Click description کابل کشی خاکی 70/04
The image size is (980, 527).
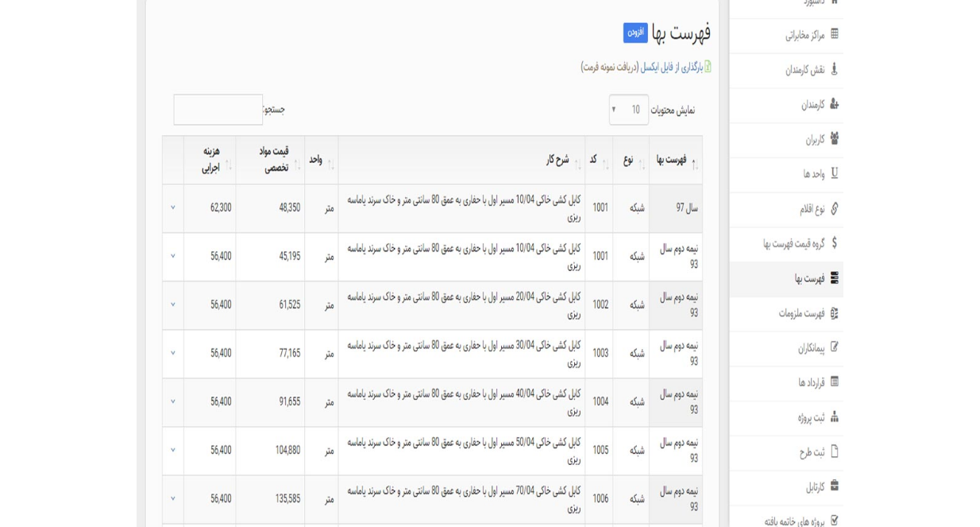[464, 498]
